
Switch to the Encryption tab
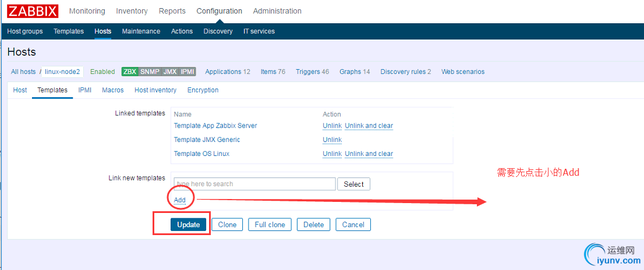[203, 90]
